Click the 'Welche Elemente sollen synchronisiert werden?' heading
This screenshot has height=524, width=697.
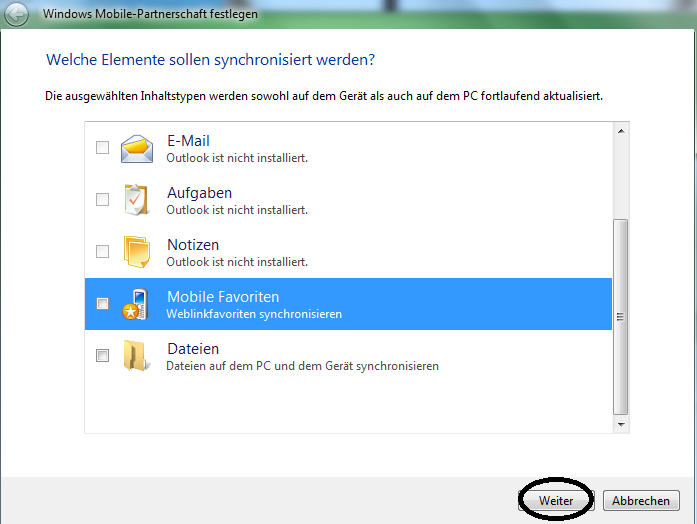[211, 60]
